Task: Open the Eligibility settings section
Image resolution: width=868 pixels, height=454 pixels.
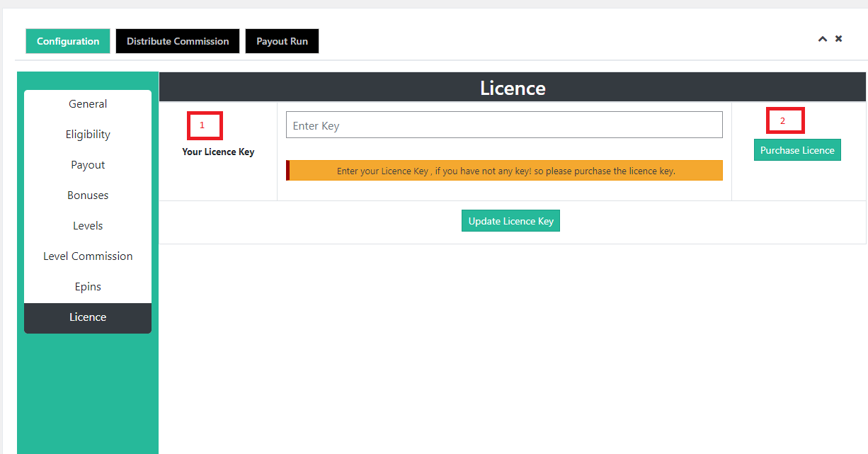Action: click(88, 135)
